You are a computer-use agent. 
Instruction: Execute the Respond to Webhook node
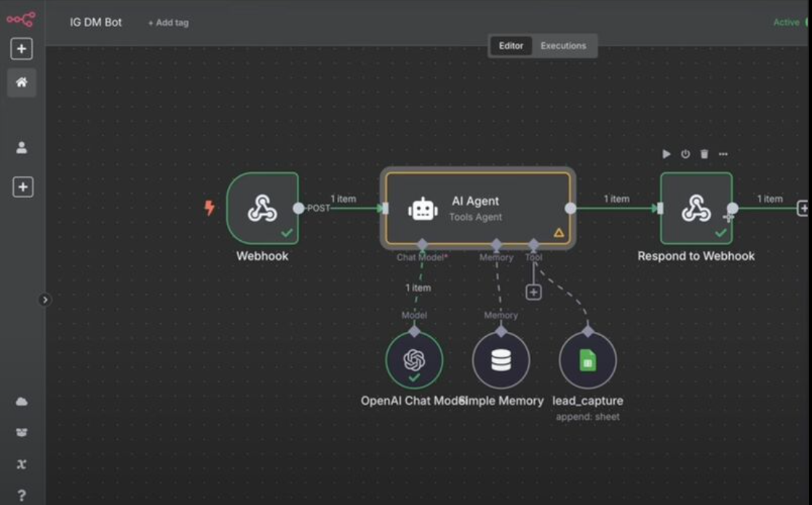tap(666, 154)
